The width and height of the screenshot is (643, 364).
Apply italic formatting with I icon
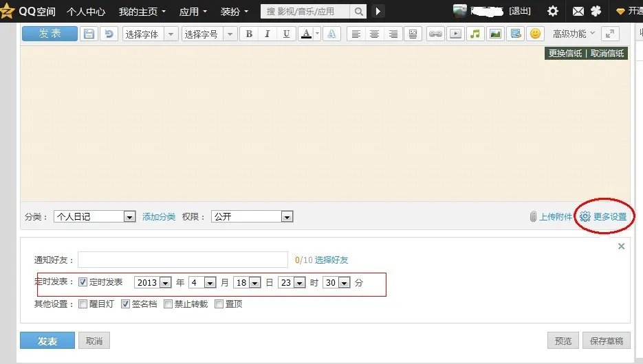click(268, 34)
